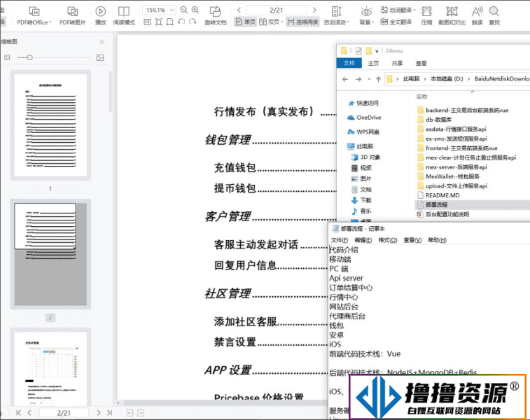Open the 截图和对比 screenshot compare tool
Viewport: 530px width, 420px height.
(x=452, y=15)
